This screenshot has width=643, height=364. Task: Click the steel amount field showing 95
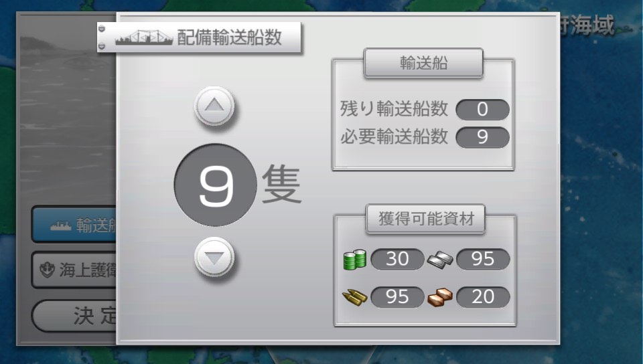[x=483, y=259]
